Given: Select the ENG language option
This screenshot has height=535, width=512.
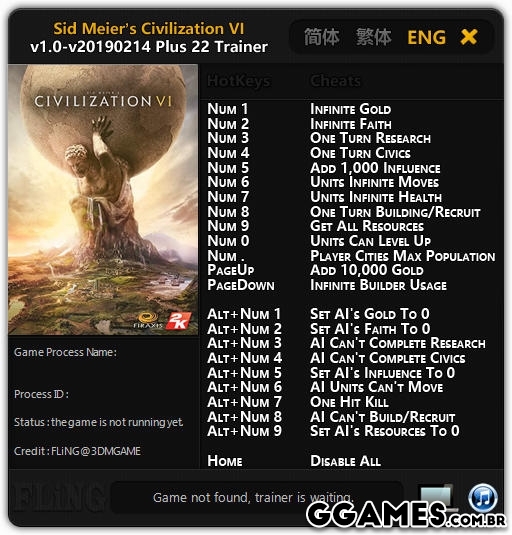Looking at the screenshot, I should (x=426, y=37).
